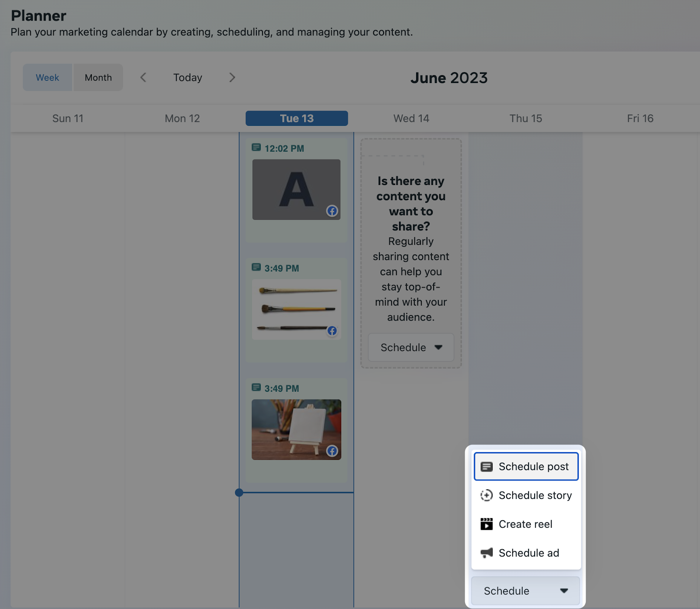700x609 pixels.
Task: Select the Tue 13 highlighted day
Action: point(296,118)
